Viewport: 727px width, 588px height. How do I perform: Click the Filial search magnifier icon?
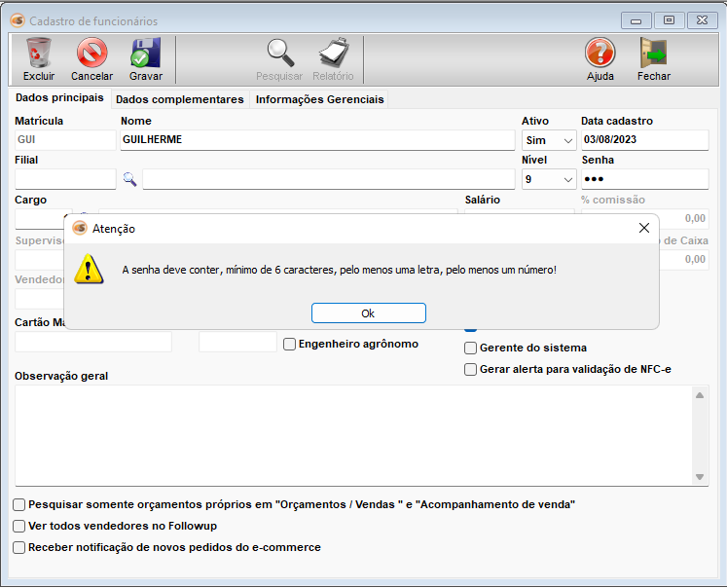[129, 178]
